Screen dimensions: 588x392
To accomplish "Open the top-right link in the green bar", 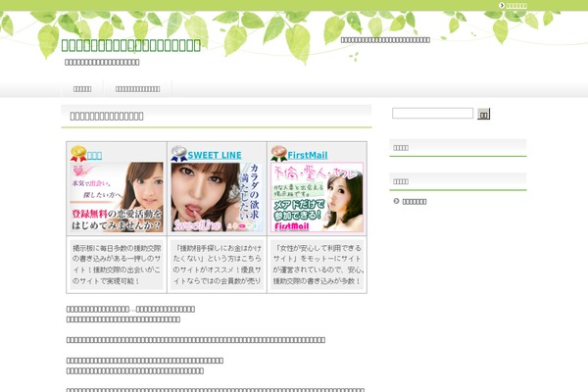I will click(x=516, y=6).
